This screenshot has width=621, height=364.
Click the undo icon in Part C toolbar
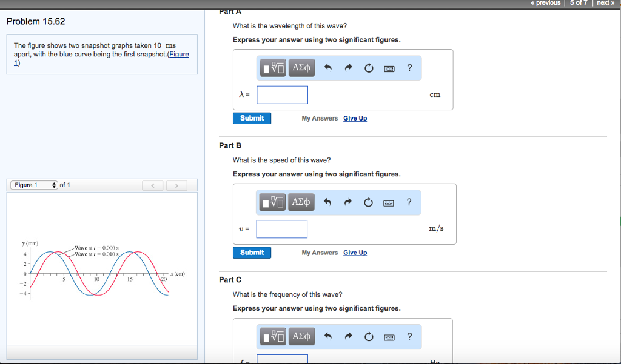pos(327,336)
